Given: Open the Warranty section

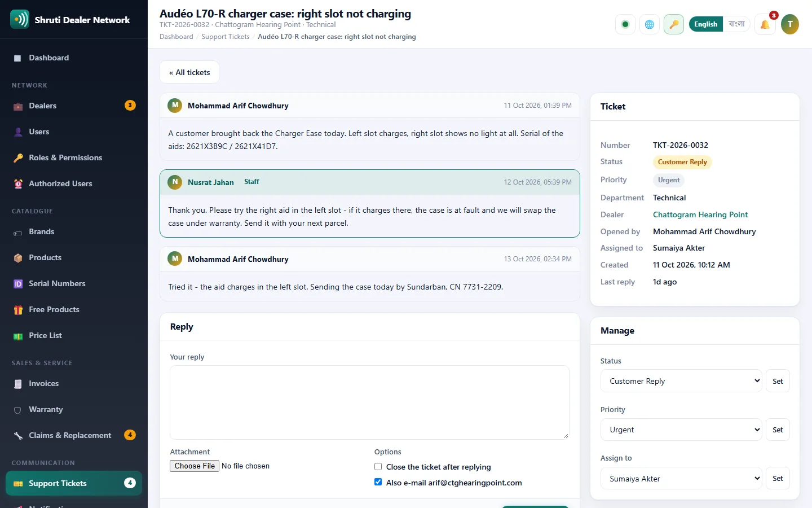Looking at the screenshot, I should 74,409.
